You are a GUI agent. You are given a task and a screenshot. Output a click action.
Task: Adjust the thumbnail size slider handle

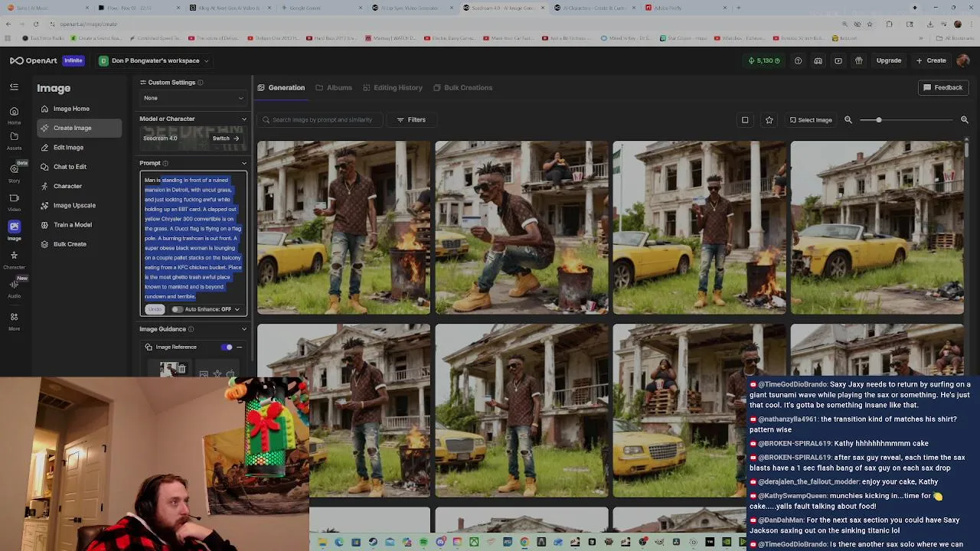click(879, 120)
